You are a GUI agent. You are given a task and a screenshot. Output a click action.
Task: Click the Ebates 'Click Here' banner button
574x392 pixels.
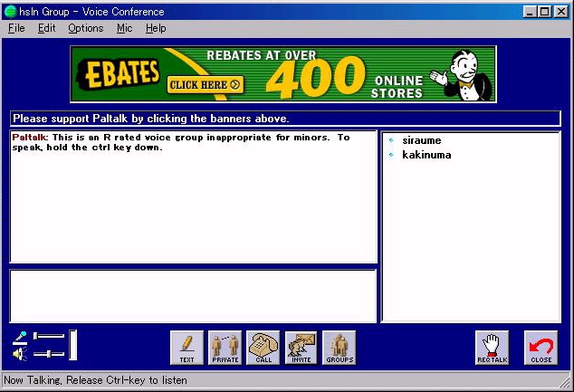pos(206,85)
